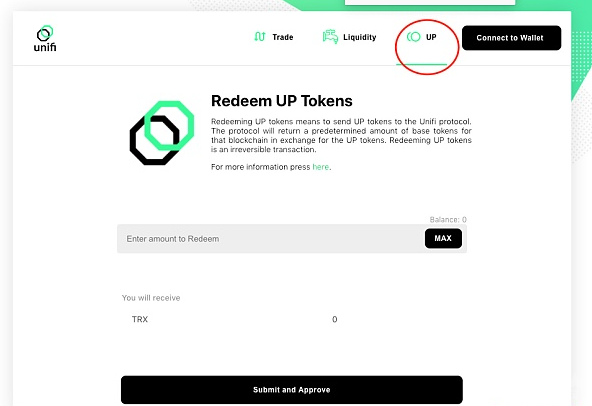Click the UP token ring icon

413,37
